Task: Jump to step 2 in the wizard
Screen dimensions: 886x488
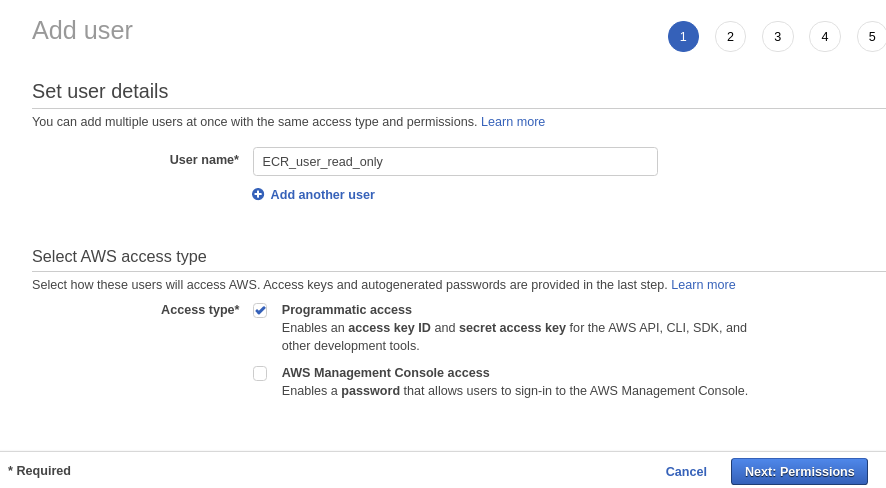Action: [730, 37]
